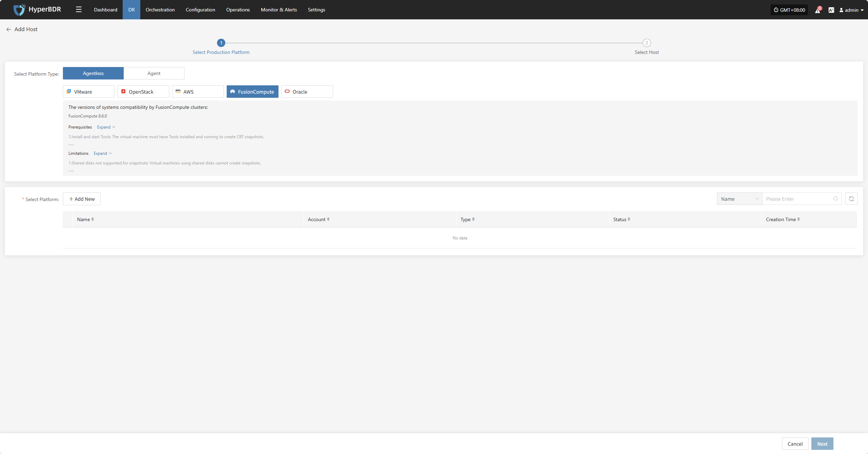The width and height of the screenshot is (868, 454).
Task: Click the FusionCompute 8.6.0 version text
Action: [x=88, y=116]
